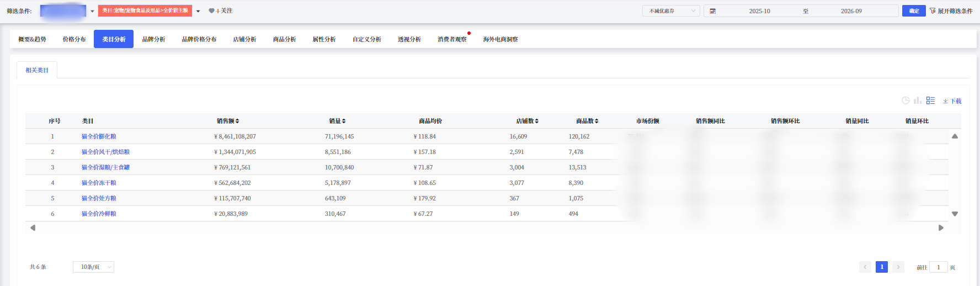This screenshot has height=286, width=980.
Task: Click the heart +关注 follow button
Action: coord(221,10)
